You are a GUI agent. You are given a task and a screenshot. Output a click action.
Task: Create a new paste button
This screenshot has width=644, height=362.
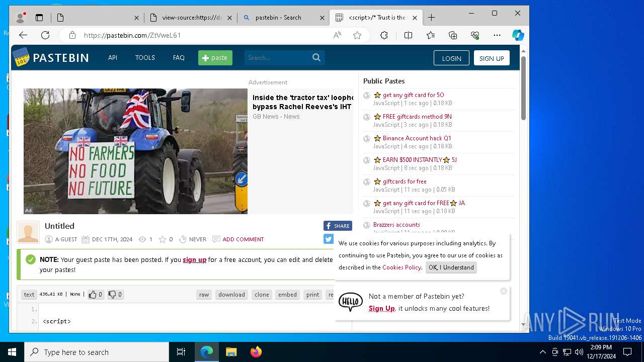(x=215, y=58)
